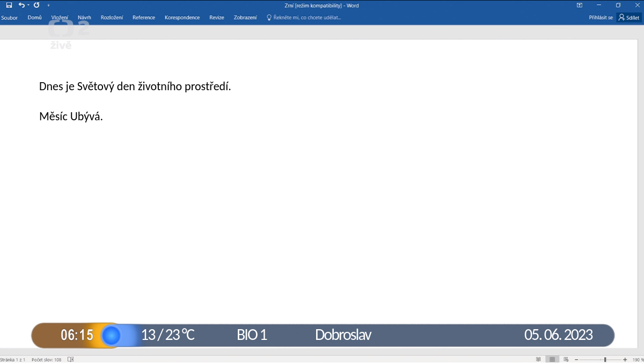644x363 pixels.
Task: Place cursor in 'Dnes je Světový den životního prostředí.'
Action: pyautogui.click(x=135, y=86)
